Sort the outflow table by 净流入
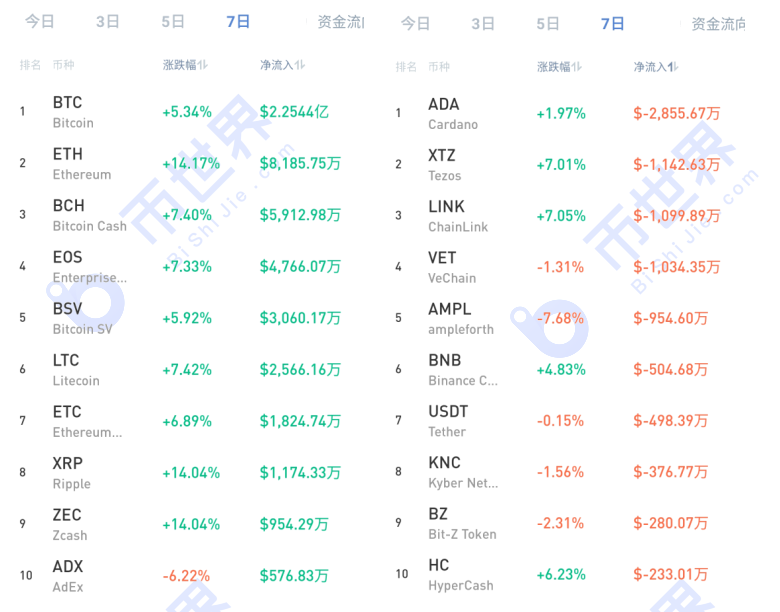This screenshot has height=612, width=780. pos(655,67)
